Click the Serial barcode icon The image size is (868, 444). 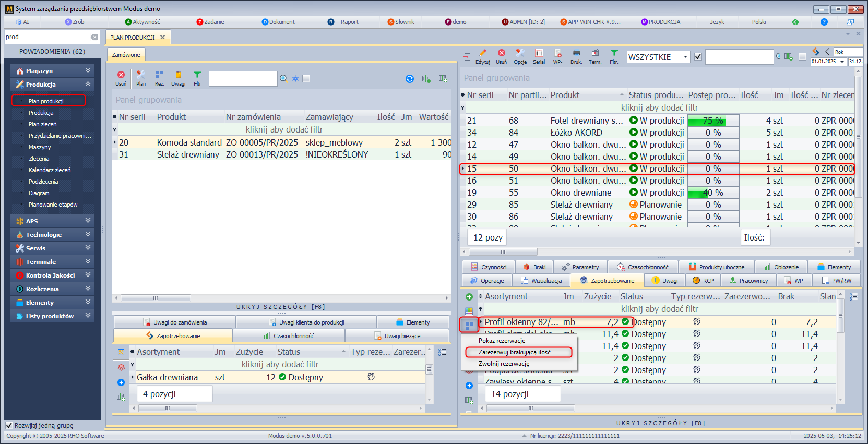(539, 54)
